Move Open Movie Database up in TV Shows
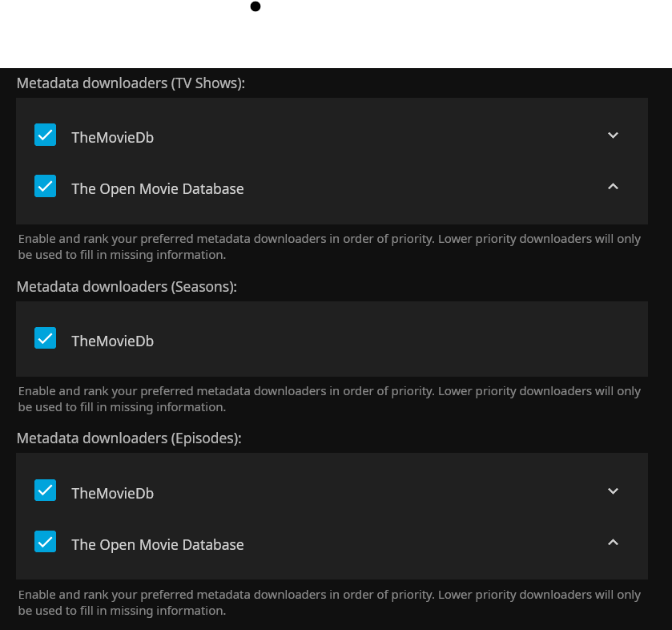This screenshot has height=630, width=672. (613, 187)
